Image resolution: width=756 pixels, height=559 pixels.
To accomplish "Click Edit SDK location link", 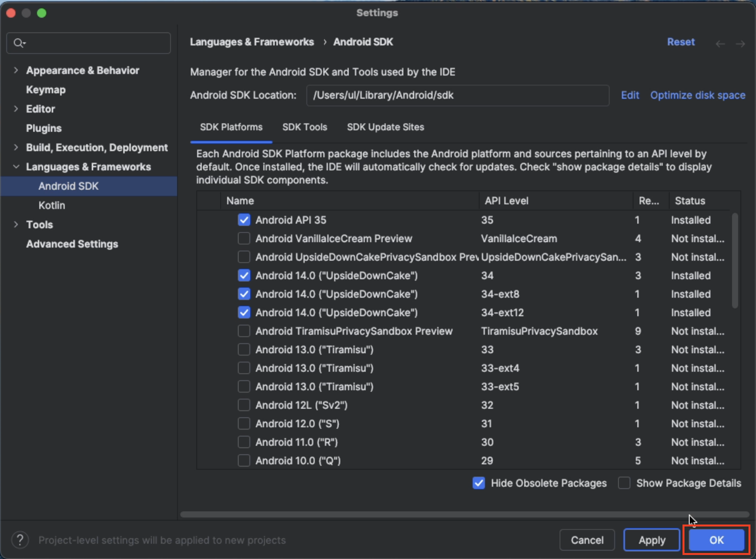I will coord(629,95).
